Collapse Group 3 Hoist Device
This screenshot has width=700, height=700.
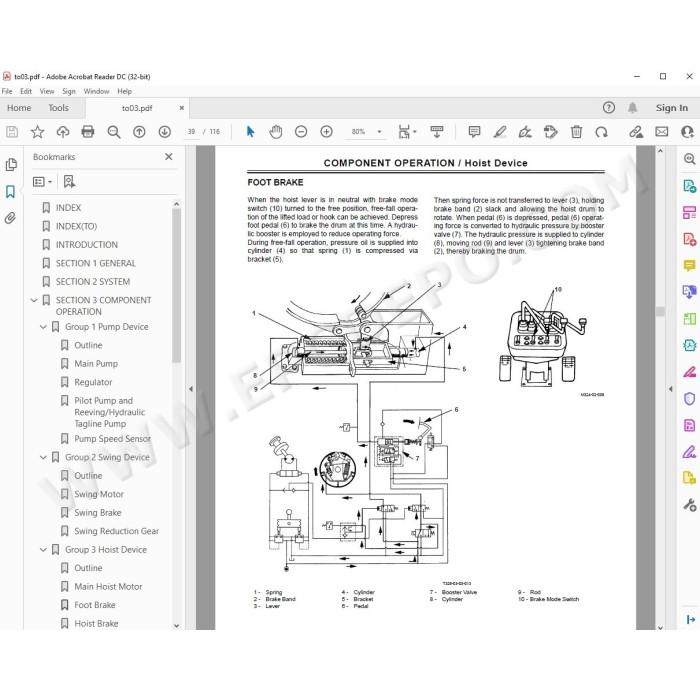click(x=43, y=550)
